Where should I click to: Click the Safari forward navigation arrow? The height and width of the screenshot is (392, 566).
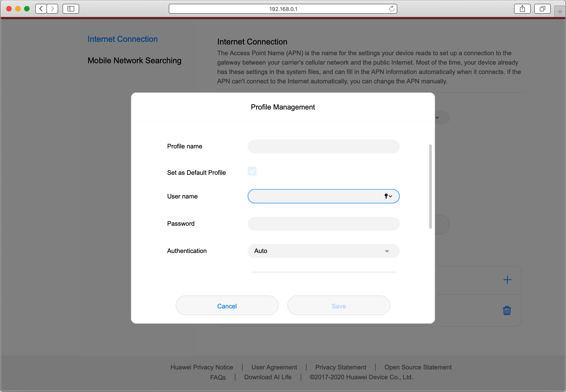(x=52, y=9)
